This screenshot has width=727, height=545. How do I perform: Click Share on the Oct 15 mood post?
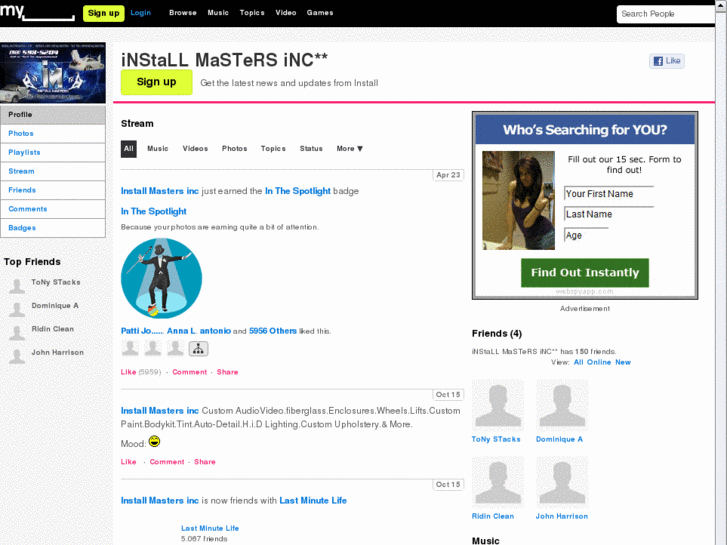[205, 462]
